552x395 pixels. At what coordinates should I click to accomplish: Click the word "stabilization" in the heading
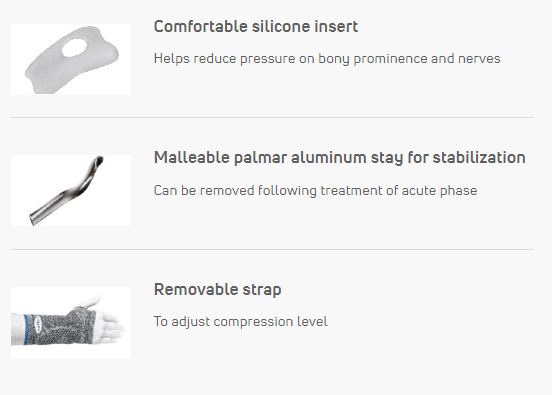479,157
